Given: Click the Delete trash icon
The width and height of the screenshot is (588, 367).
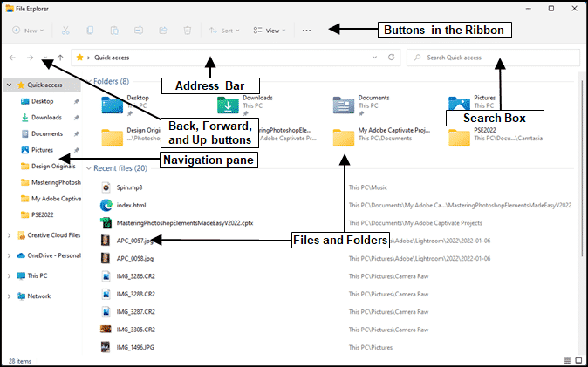Looking at the screenshot, I should pyautogui.click(x=187, y=31).
